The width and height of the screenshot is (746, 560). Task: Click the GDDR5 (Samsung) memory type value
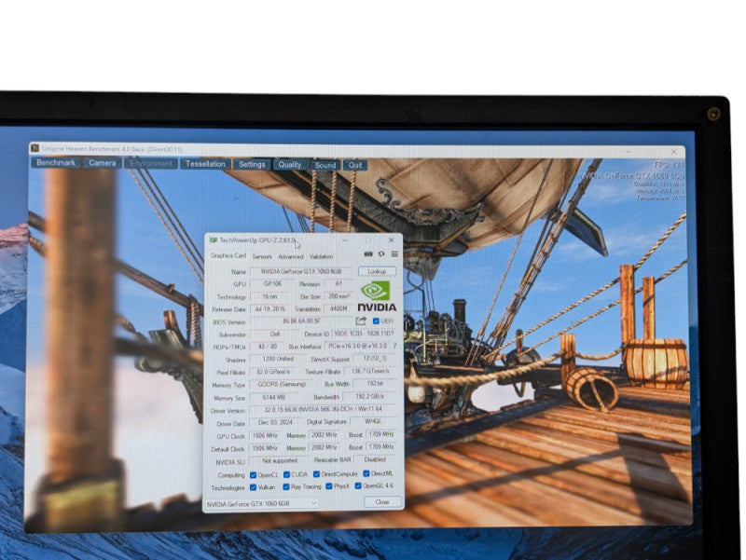tap(282, 384)
